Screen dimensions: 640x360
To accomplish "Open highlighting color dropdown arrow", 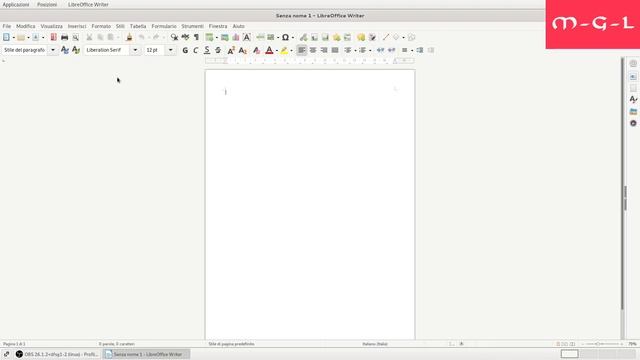I will tap(291, 51).
